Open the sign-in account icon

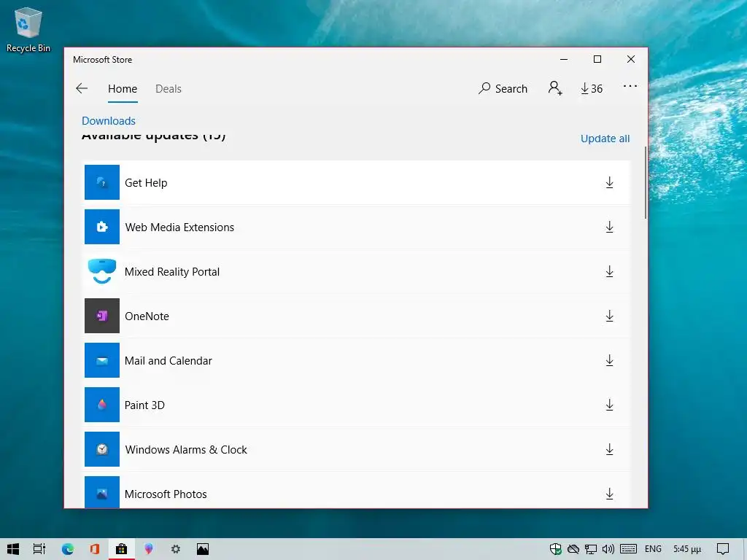(x=555, y=88)
